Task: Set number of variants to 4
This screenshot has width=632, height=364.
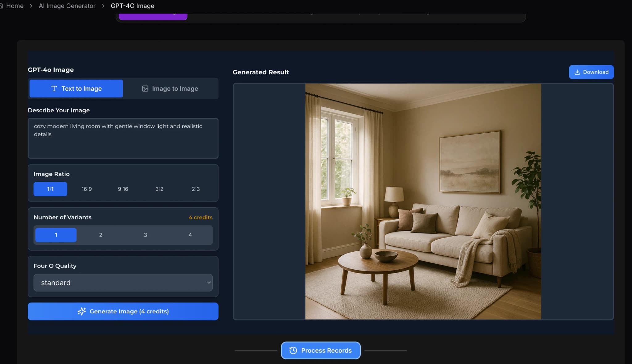Action: [x=190, y=235]
